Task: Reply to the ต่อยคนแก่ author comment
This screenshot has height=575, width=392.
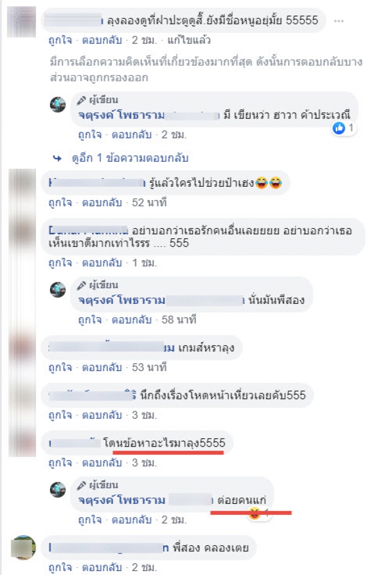Action: click(131, 520)
